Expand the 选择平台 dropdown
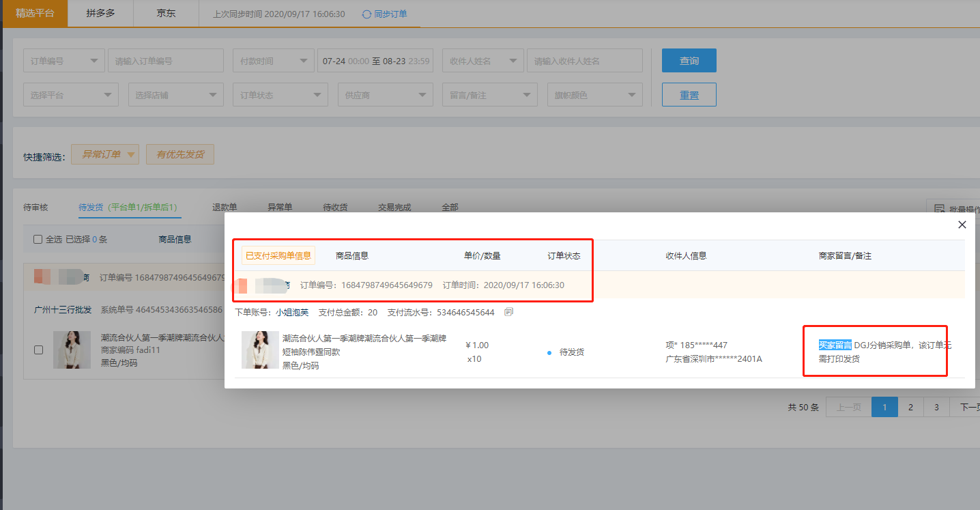The image size is (980, 510). tap(71, 95)
